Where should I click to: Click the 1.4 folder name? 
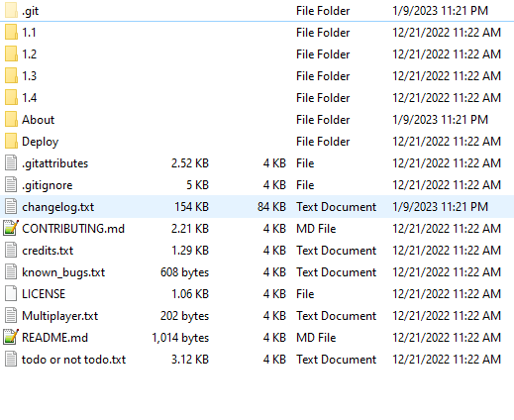click(30, 98)
